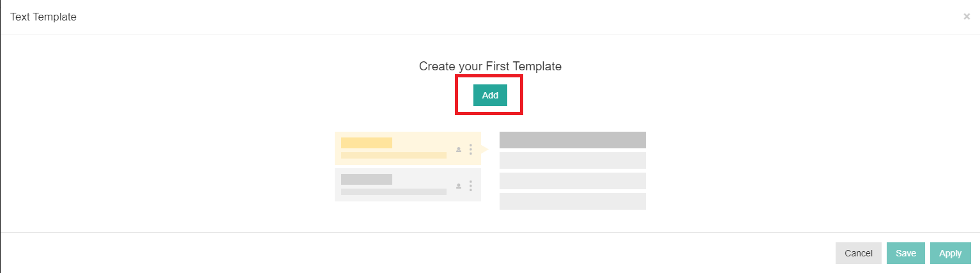Click user icon on gray template card
This screenshot has width=980, height=273.
[x=458, y=186]
